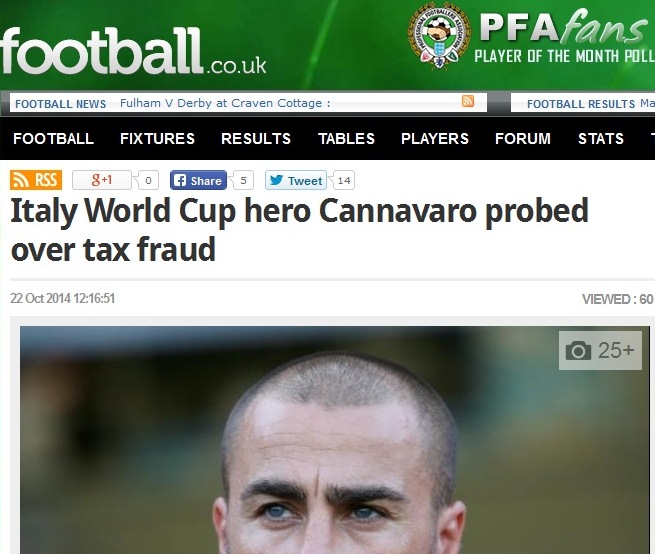
Task: Visit the Forum section
Action: click(x=523, y=138)
